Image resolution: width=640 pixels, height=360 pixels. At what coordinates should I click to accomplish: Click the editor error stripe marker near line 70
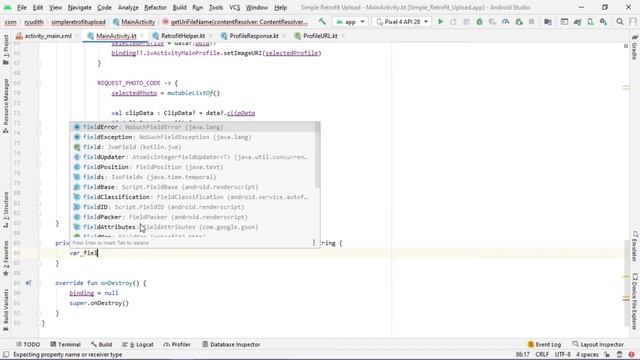(626, 87)
